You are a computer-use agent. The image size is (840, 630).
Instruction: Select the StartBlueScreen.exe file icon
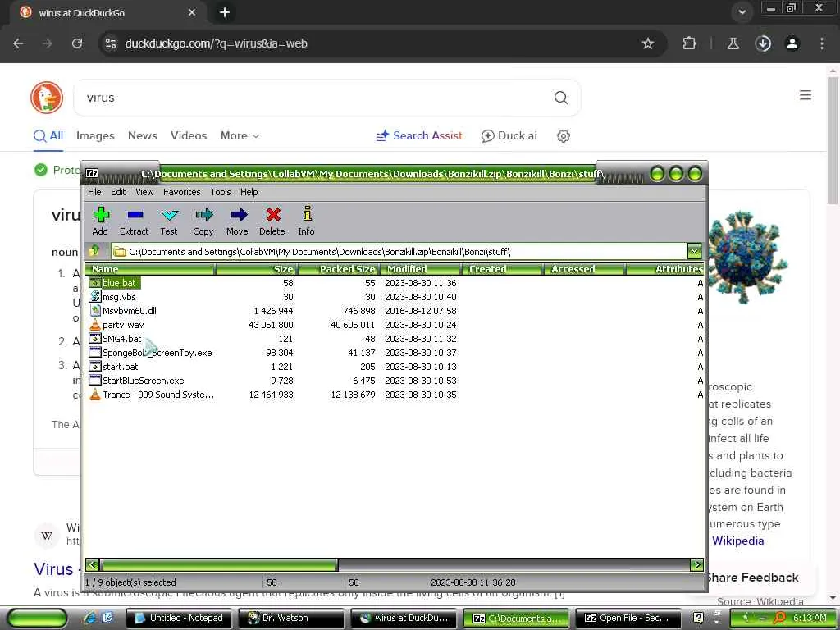pyautogui.click(x=95, y=380)
